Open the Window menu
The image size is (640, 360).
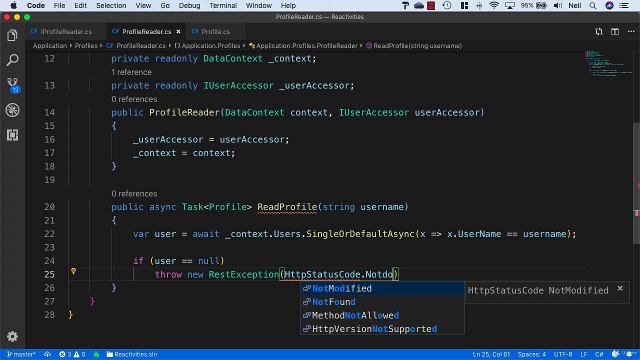click(x=258, y=5)
